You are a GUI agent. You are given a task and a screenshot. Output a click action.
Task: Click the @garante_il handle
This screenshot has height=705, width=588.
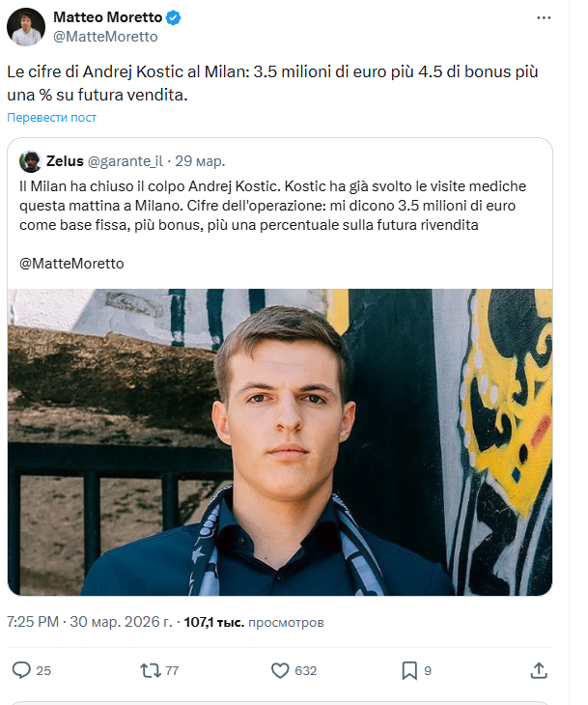click(x=126, y=161)
